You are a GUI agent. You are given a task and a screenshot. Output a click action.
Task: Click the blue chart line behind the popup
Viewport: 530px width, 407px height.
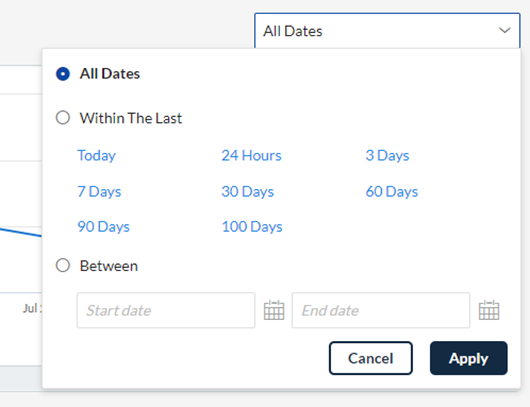tap(20, 232)
